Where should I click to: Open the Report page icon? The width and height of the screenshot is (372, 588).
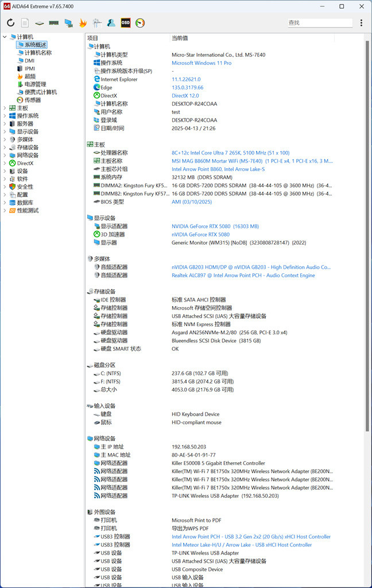[x=25, y=23]
